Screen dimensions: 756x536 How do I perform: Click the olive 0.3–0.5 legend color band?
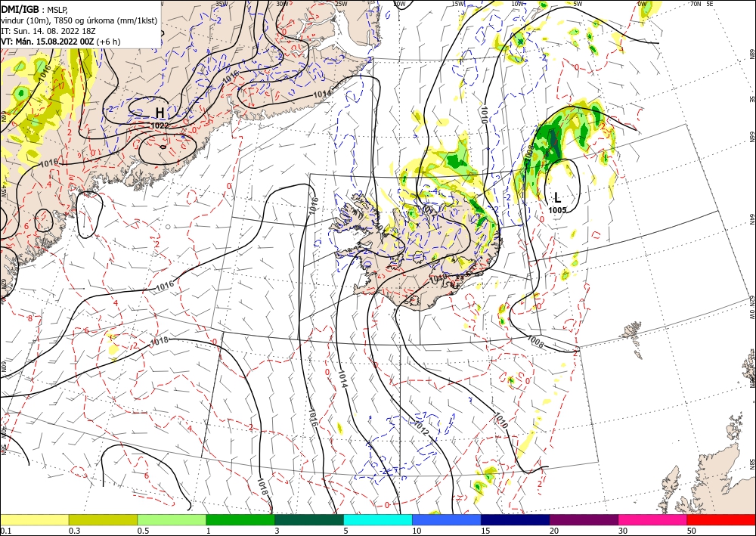pyautogui.click(x=103, y=519)
